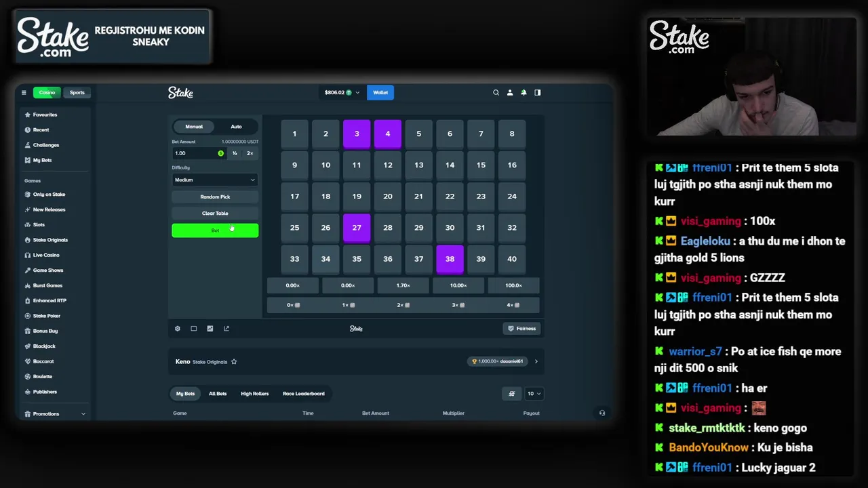The height and width of the screenshot is (488, 868).
Task: Deselect Keno tile 4
Action: pos(388,134)
